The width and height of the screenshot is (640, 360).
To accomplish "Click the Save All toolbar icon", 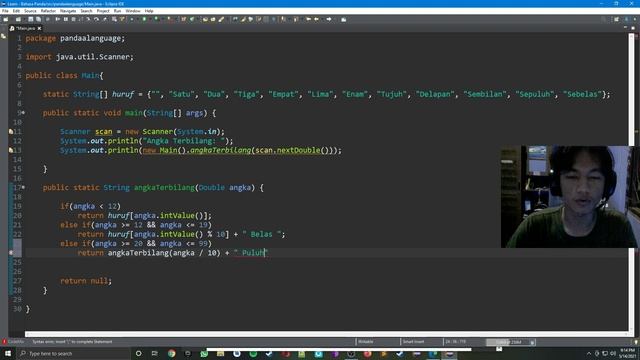I will click(38, 19).
